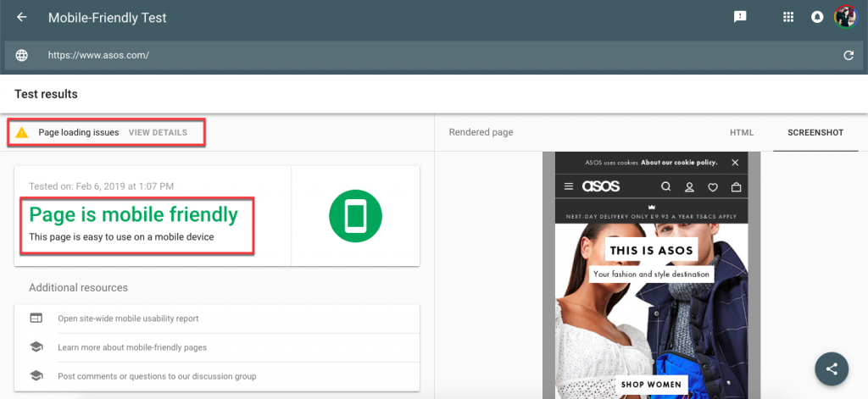The width and height of the screenshot is (868, 399).
Task: Click the URL field with asos.com
Action: (433, 55)
